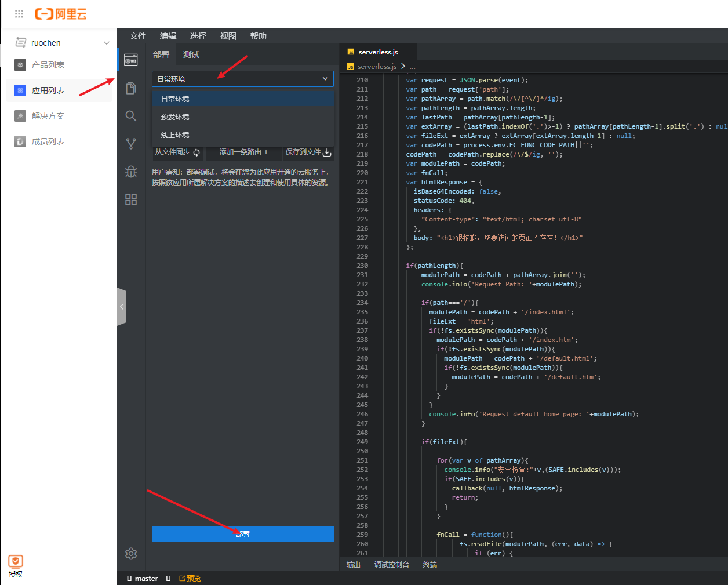Expand the breadcrumb ellipsis after serverless.js
This screenshot has width=728, height=585.
click(x=413, y=66)
